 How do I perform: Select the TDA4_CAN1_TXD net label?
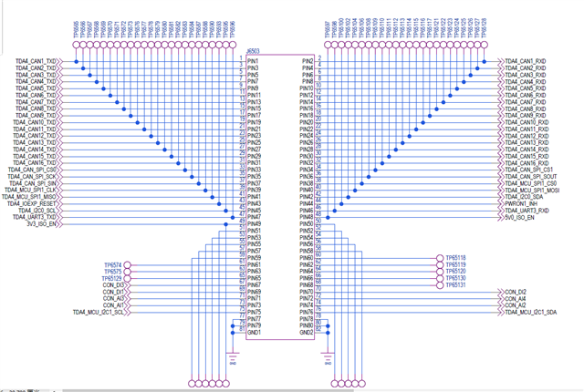[x=36, y=61]
